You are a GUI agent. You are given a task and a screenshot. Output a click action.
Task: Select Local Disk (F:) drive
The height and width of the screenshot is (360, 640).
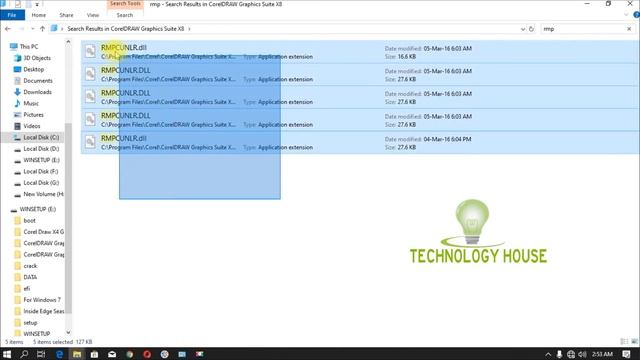[40, 171]
